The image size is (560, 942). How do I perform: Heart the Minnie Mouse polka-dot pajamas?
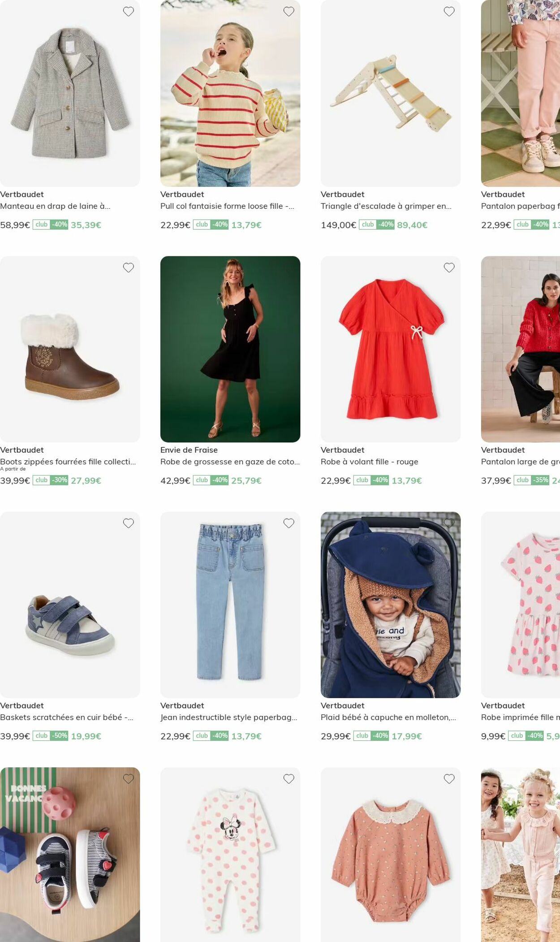(289, 779)
